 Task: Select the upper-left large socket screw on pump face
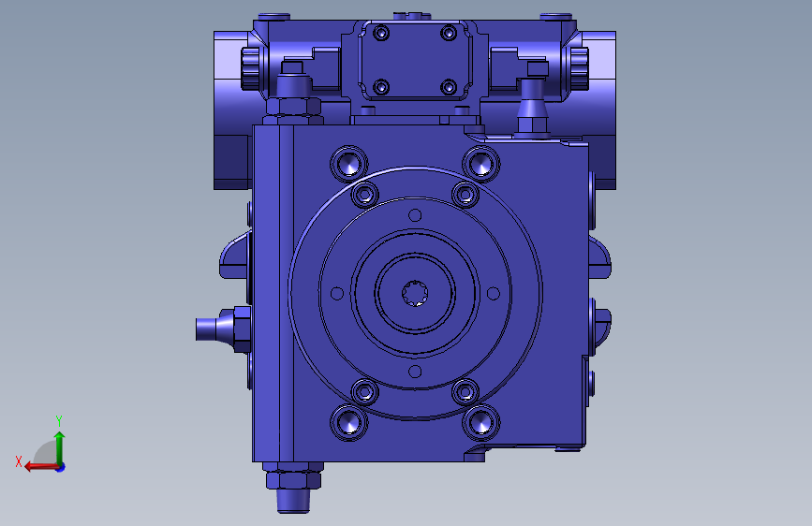pyautogui.click(x=348, y=164)
